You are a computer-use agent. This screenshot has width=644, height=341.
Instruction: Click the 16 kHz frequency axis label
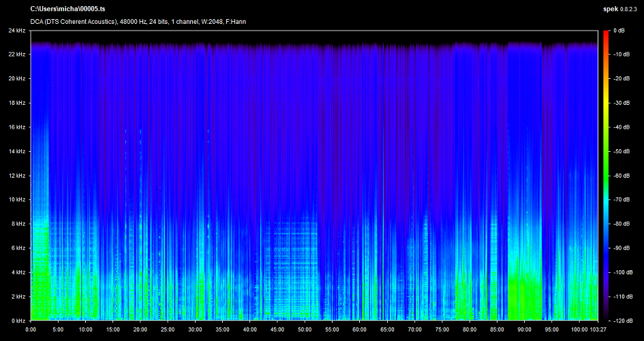(x=17, y=127)
